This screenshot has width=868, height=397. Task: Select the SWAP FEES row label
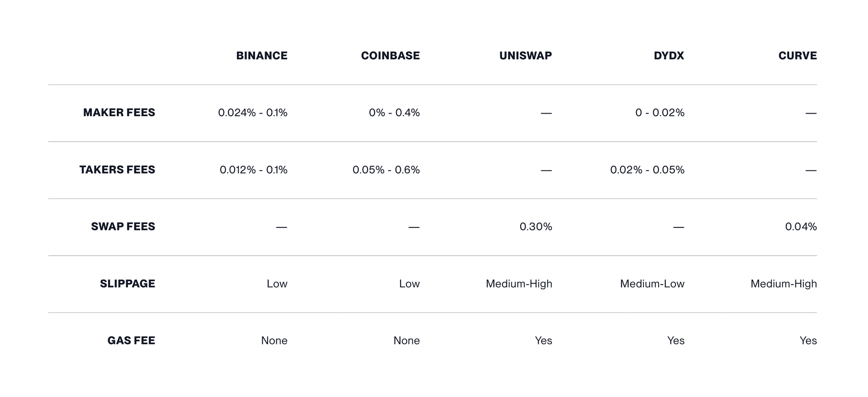pos(123,226)
